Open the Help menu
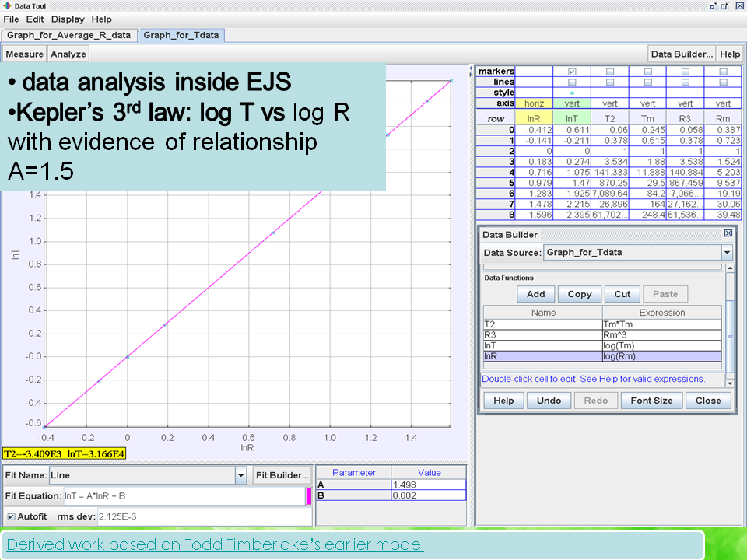This screenshot has height=560, width=747. [x=101, y=19]
